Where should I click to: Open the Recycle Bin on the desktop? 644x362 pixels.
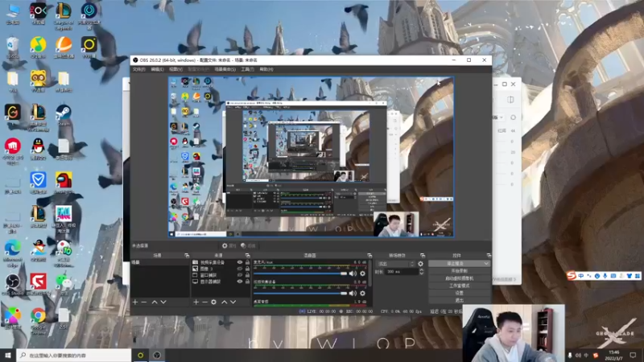click(12, 47)
